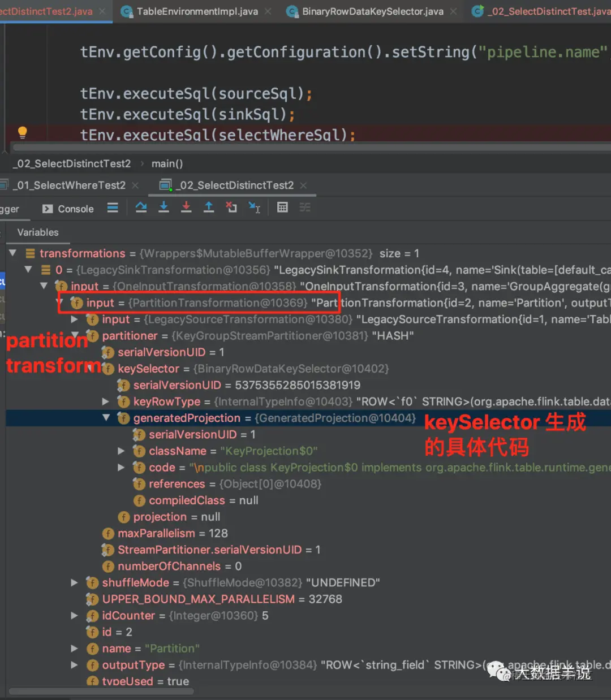
Task: Click the Trace Current Stream Chain icon
Action: pyautogui.click(x=305, y=208)
